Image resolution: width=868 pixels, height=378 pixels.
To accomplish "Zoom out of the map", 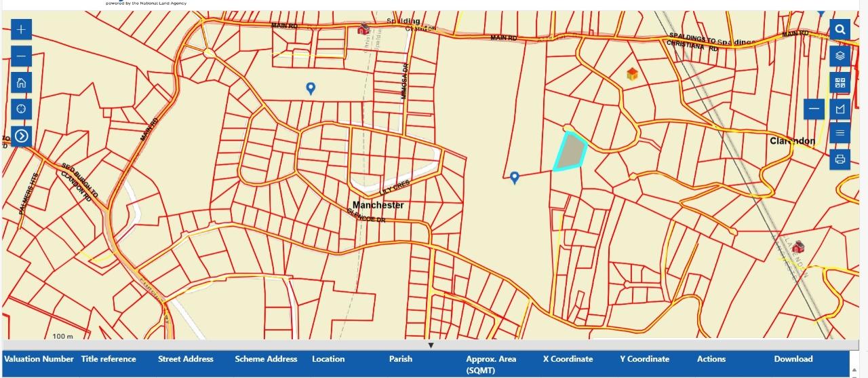I will (x=22, y=56).
